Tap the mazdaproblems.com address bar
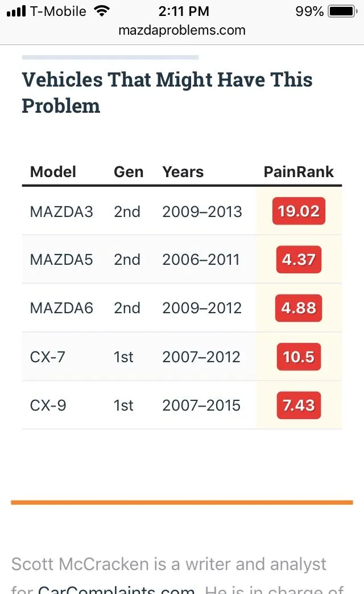 (182, 30)
